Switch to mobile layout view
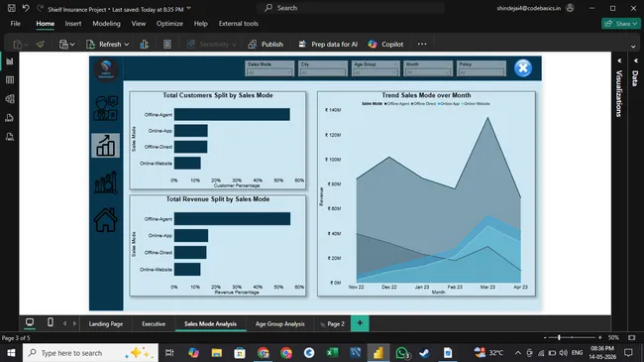Screen dimensions: 644x362 (x=51, y=322)
